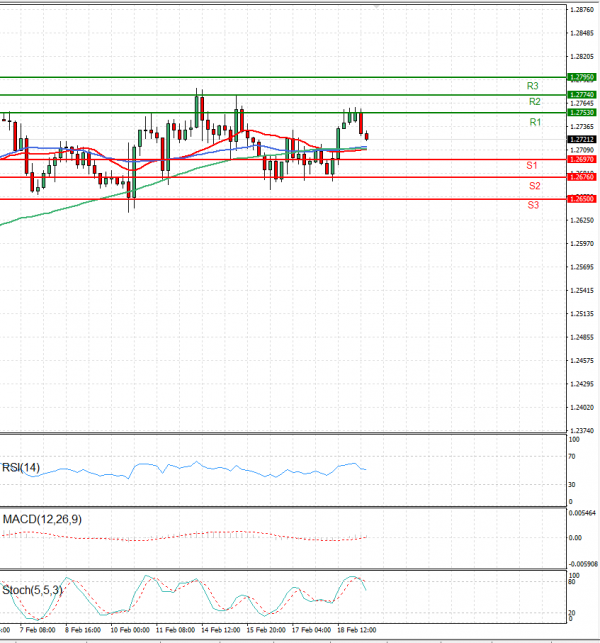This screenshot has width=600, height=643.
Task: Select the 1.26760 red price tag
Action: click(582, 177)
